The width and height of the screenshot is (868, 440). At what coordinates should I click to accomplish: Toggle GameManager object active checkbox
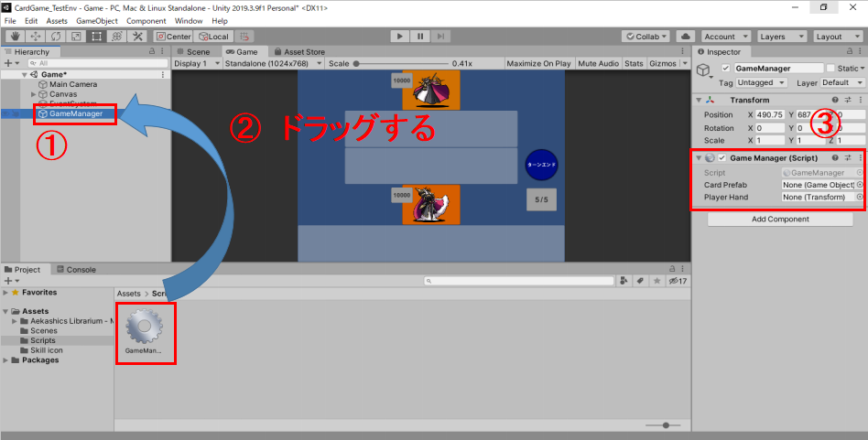click(726, 69)
